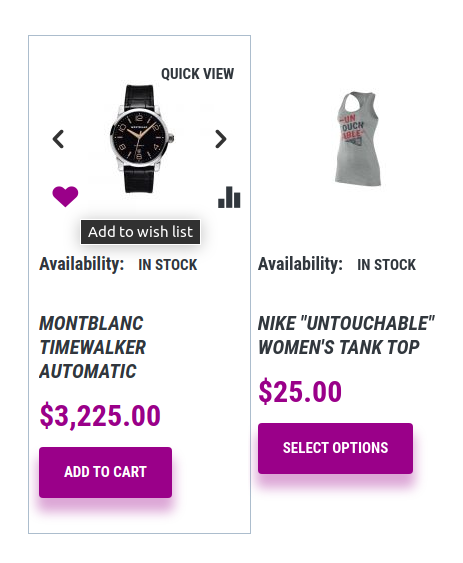This screenshot has height=563, width=463.
Task: Click IN STOCK status under the watch
Action: tap(168, 265)
